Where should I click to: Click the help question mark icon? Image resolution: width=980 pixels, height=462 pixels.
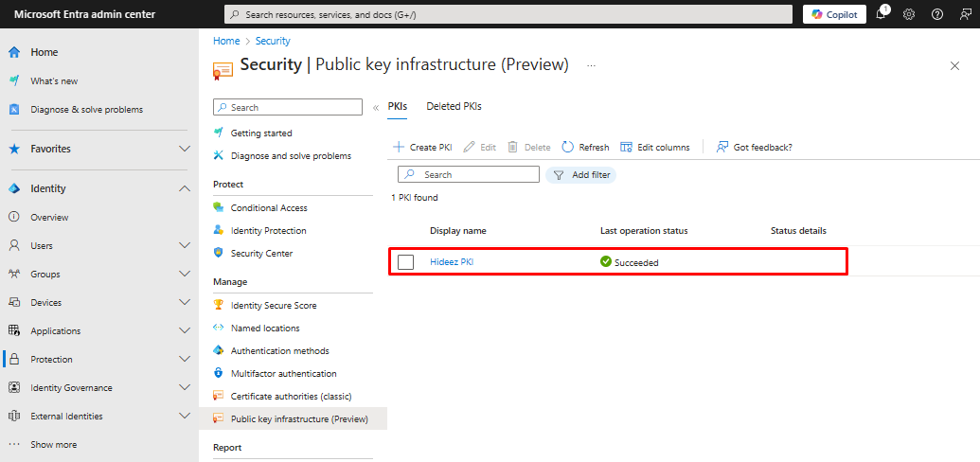(x=937, y=14)
